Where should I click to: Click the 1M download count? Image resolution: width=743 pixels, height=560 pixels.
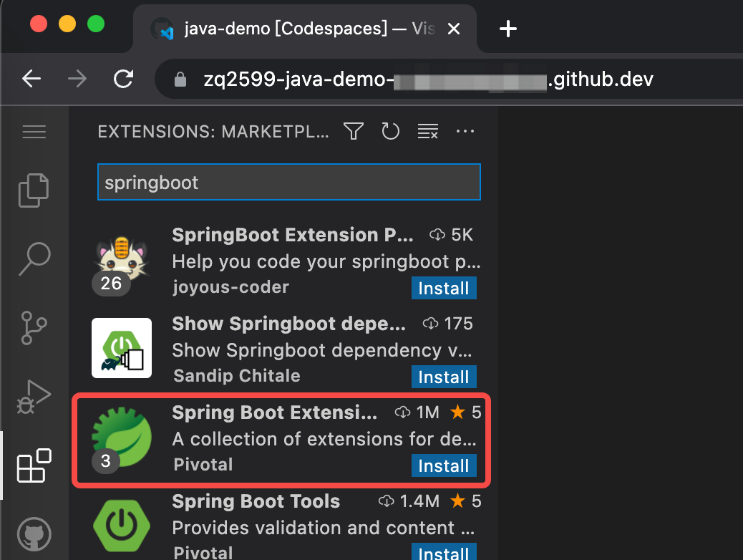click(x=417, y=412)
